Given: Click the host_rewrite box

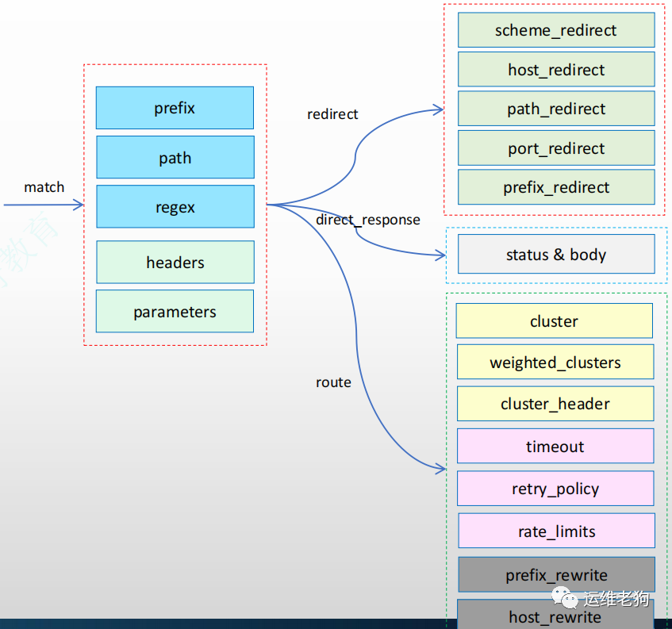Looking at the screenshot, I should click(555, 615).
